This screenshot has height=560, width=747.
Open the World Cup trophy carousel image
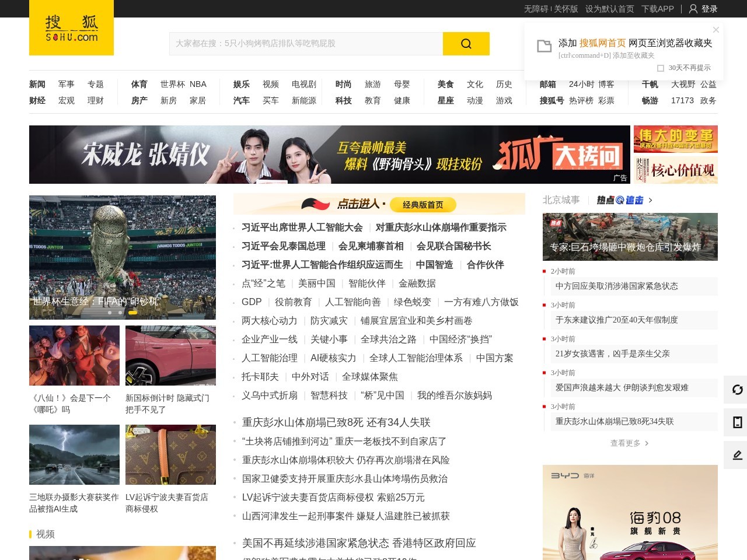pyautogui.click(x=123, y=257)
